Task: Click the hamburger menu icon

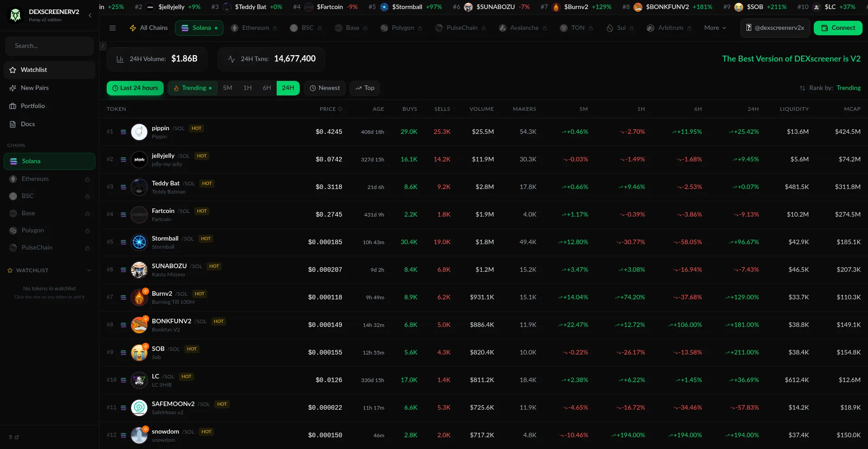Action: (x=113, y=28)
